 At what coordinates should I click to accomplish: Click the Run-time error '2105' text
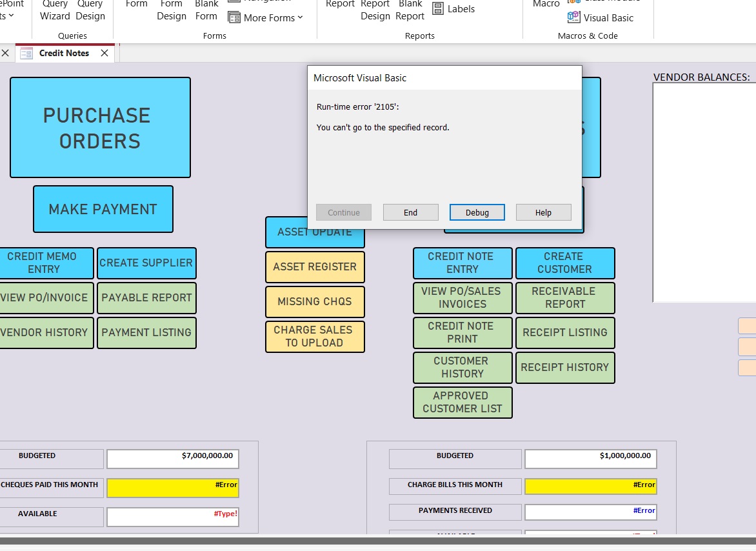[358, 107]
